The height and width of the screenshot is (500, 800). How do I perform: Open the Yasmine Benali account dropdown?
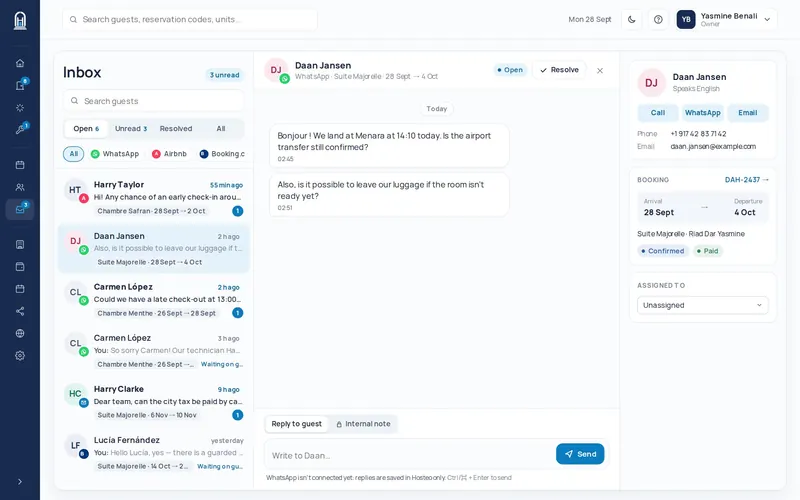click(x=726, y=19)
